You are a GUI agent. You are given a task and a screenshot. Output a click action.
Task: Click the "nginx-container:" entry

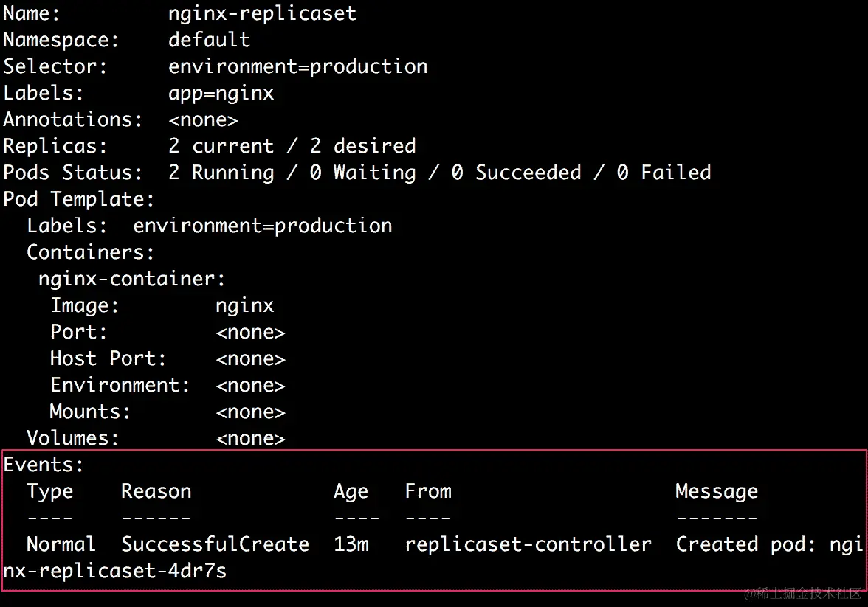click(x=132, y=279)
